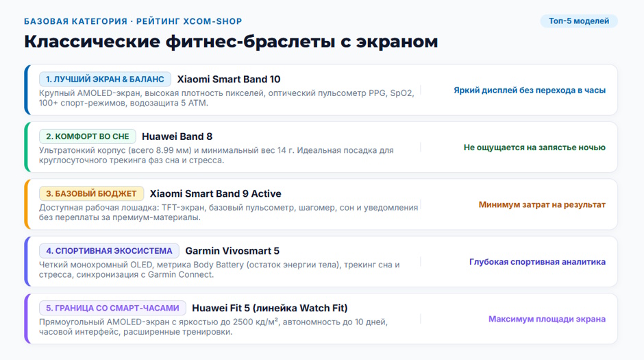This screenshot has width=644, height=360.
Task: Click Не ощущается на запястье ночью
Action: coord(534,147)
